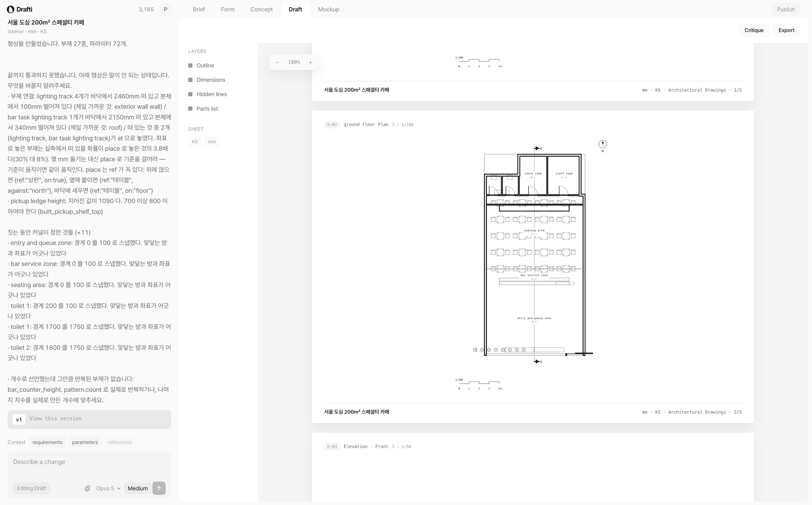
Task: Select the references context chip
Action: (x=119, y=442)
